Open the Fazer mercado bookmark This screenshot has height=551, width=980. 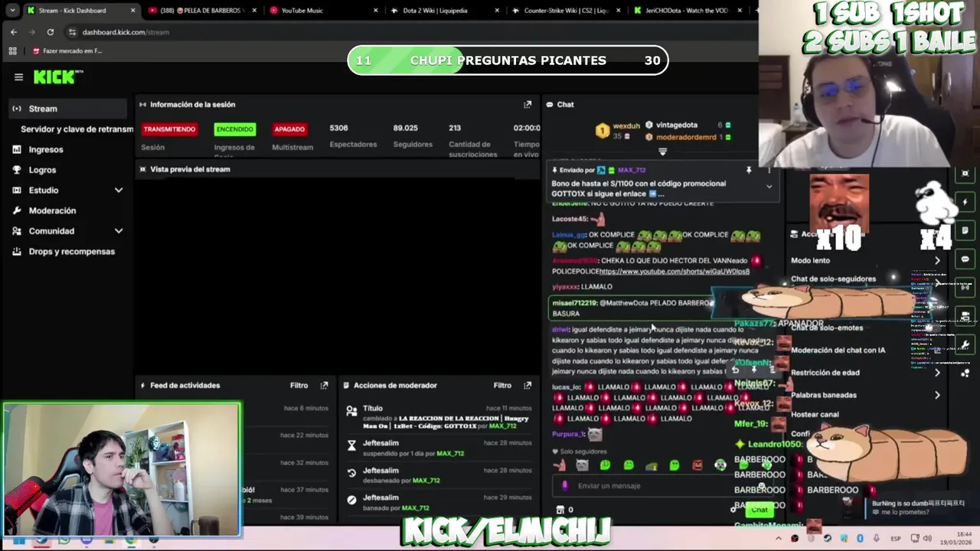(x=67, y=51)
